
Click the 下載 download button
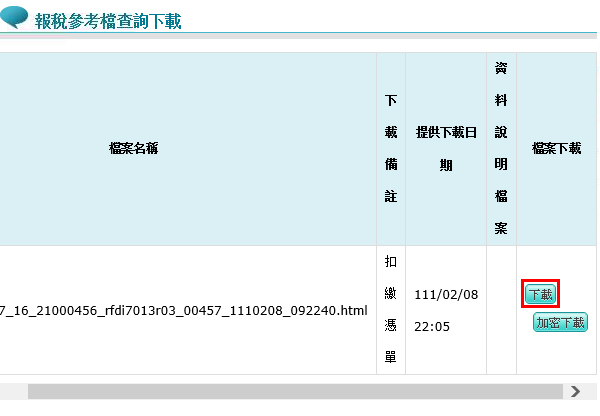point(540,295)
